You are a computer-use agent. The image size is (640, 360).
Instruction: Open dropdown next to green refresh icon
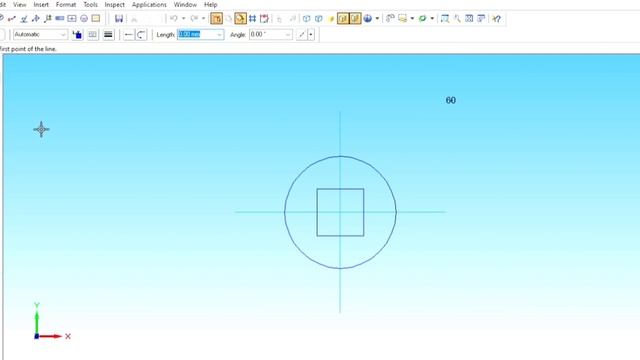432,19
